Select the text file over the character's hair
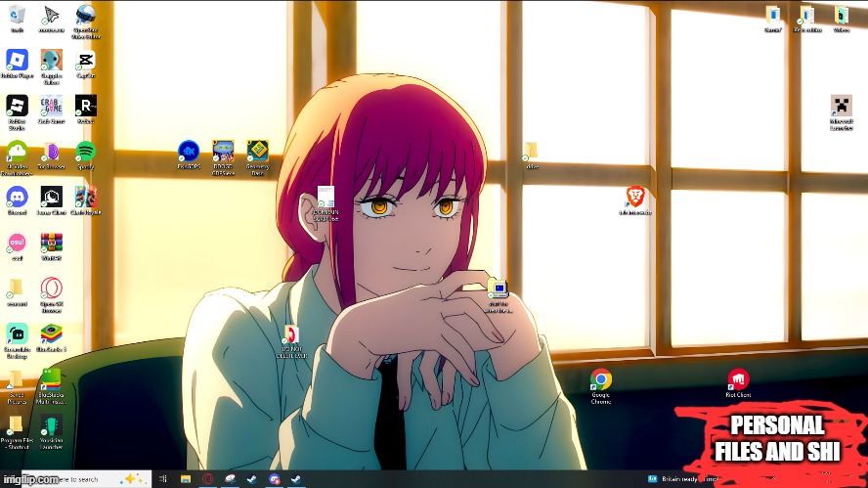Screen dimensions: 868x488 (x=325, y=203)
